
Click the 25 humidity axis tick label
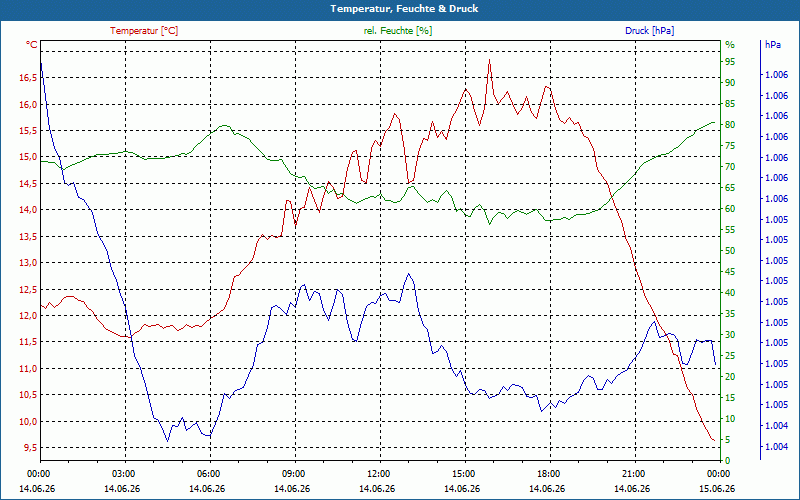[730, 356]
